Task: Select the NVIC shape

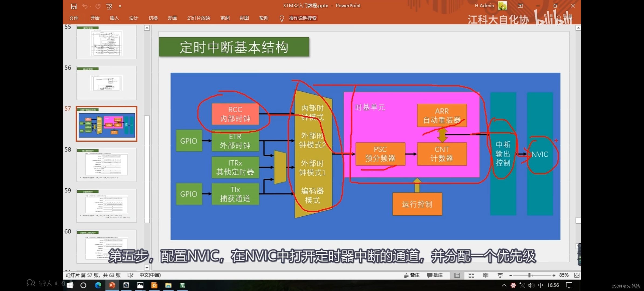Action: click(540, 154)
